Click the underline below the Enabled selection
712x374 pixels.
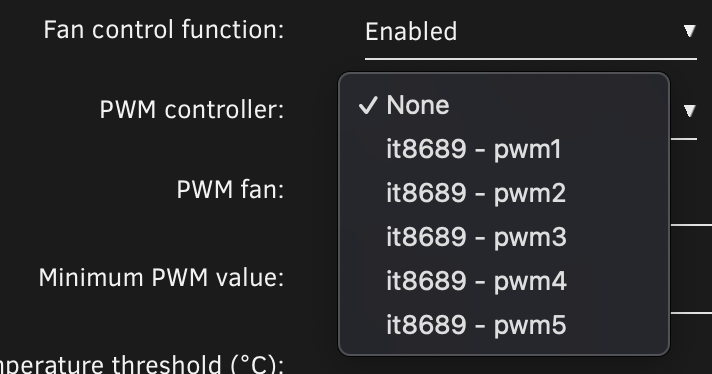[x=531, y=59]
